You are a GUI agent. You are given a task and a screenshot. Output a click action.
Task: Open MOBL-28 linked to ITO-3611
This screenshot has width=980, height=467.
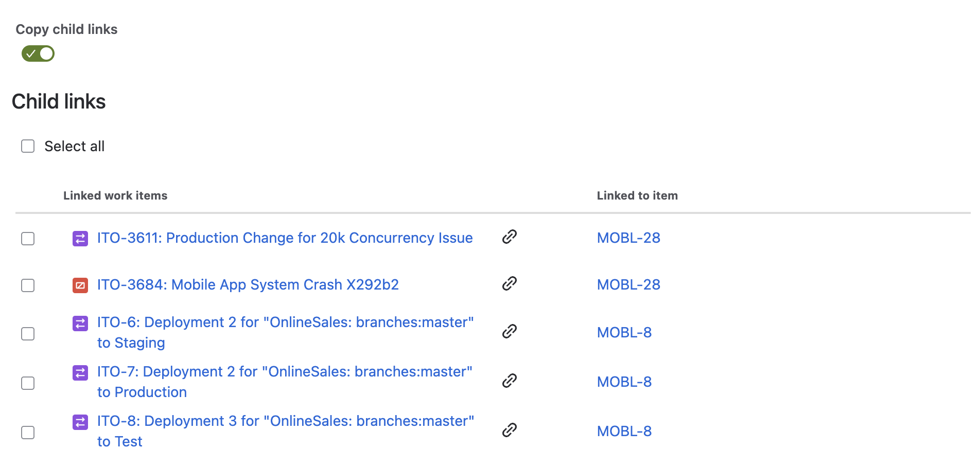click(628, 238)
